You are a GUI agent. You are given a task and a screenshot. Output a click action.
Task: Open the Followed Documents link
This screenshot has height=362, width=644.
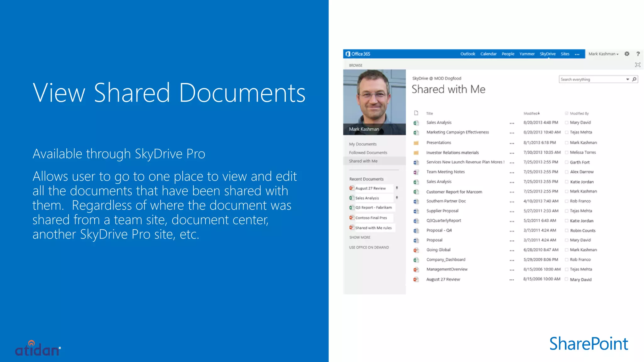[x=368, y=152]
